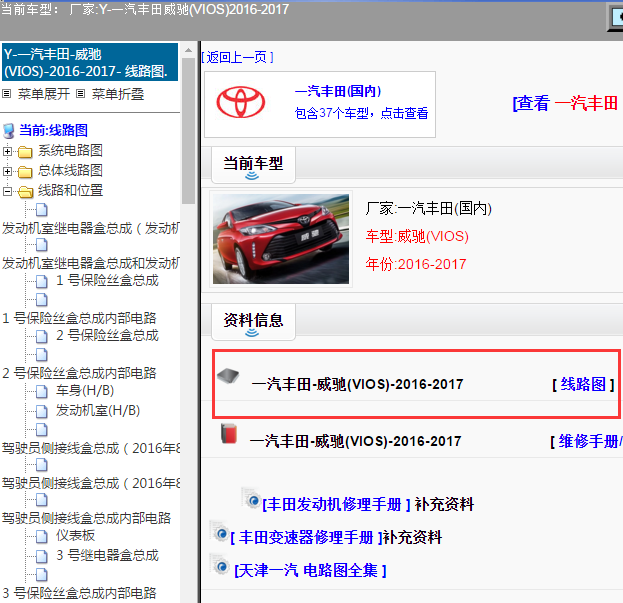Click the left panel scrollbar thumb
The width and height of the screenshot is (623, 603).
pyautogui.click(x=188, y=131)
